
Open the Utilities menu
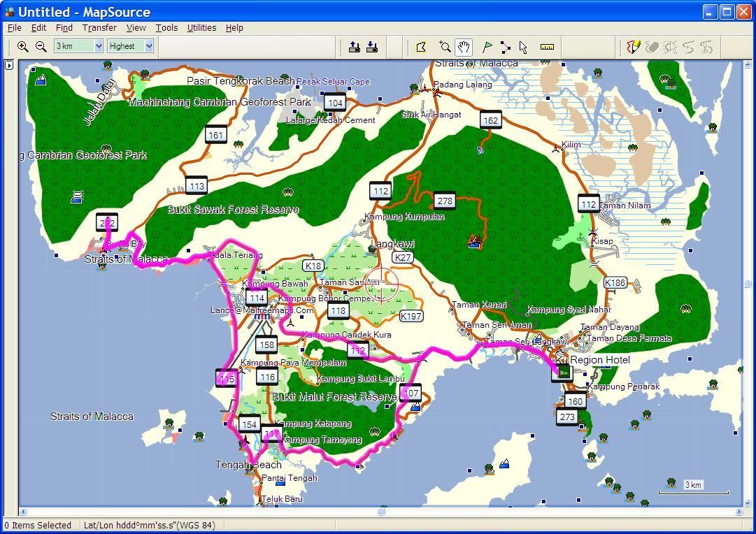(201, 27)
